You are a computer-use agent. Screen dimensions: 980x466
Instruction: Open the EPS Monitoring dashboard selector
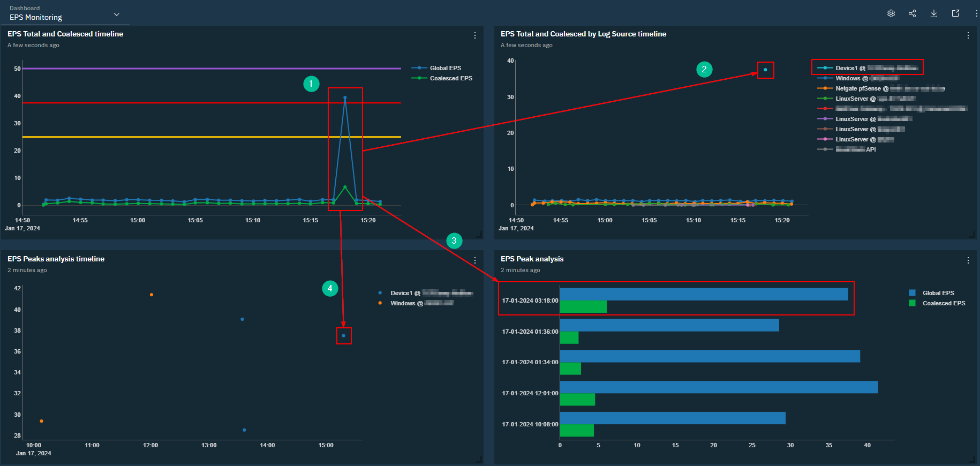[x=64, y=14]
